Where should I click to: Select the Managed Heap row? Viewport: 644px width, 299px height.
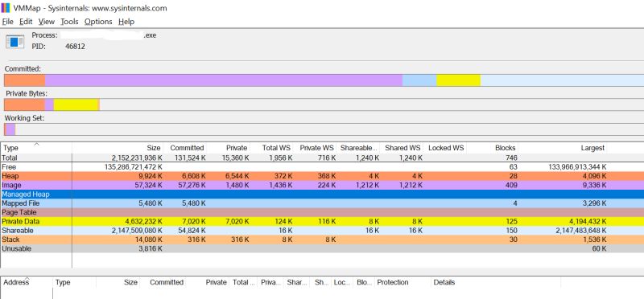[x=322, y=194]
